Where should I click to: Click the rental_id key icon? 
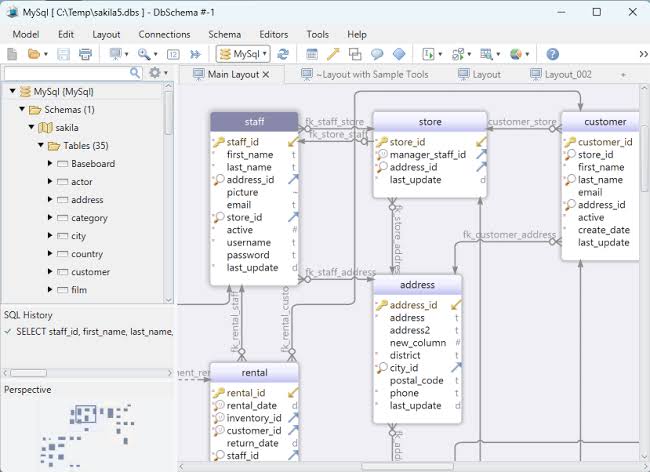tap(218, 393)
